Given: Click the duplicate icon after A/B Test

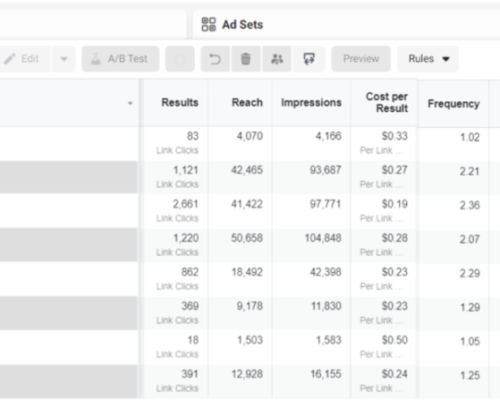Looking at the screenshot, I should (x=180, y=59).
